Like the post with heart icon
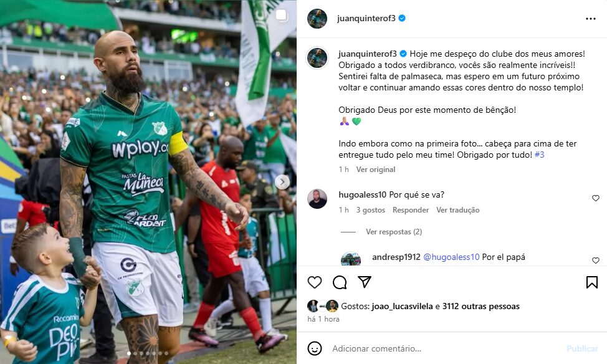 [x=315, y=283]
